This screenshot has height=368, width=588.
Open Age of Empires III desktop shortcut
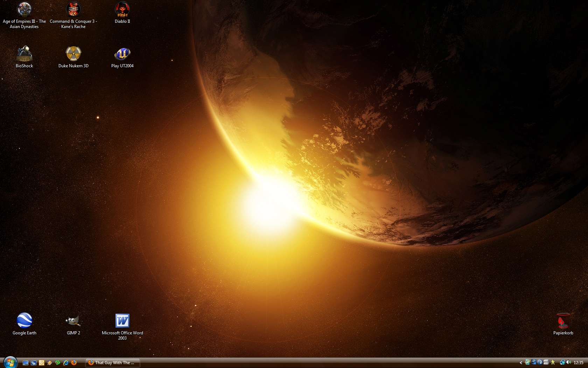[x=24, y=10]
